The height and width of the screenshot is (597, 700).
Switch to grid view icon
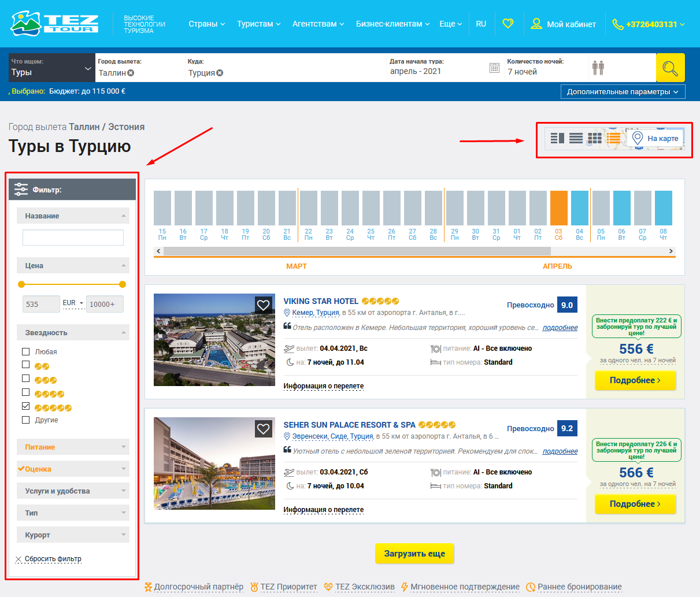click(595, 138)
